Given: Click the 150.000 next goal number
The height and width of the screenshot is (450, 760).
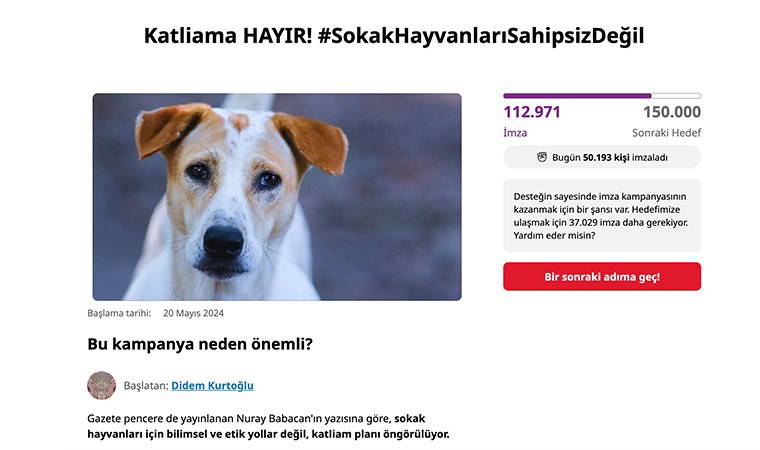Looking at the screenshot, I should tap(672, 112).
